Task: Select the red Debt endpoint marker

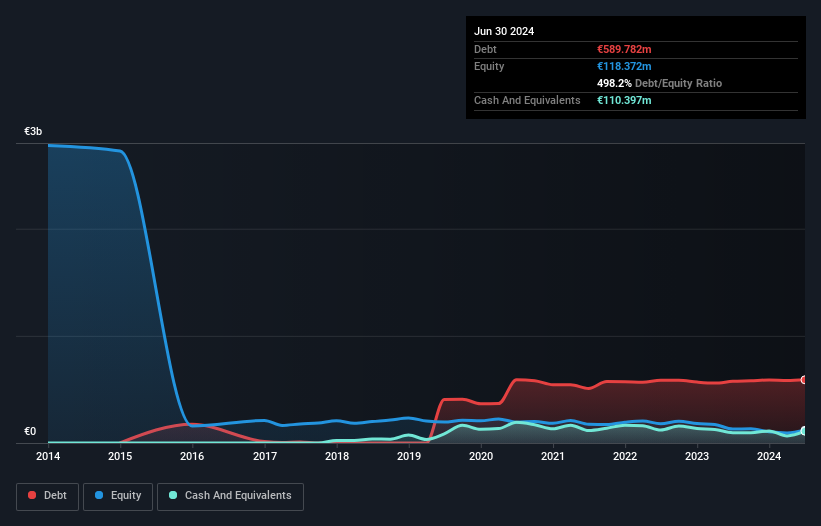Action: [804, 380]
